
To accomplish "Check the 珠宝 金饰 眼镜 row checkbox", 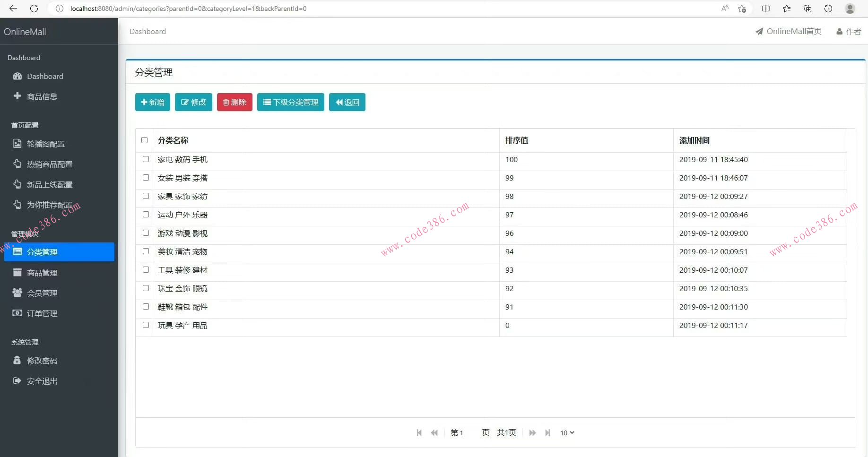I will [146, 288].
